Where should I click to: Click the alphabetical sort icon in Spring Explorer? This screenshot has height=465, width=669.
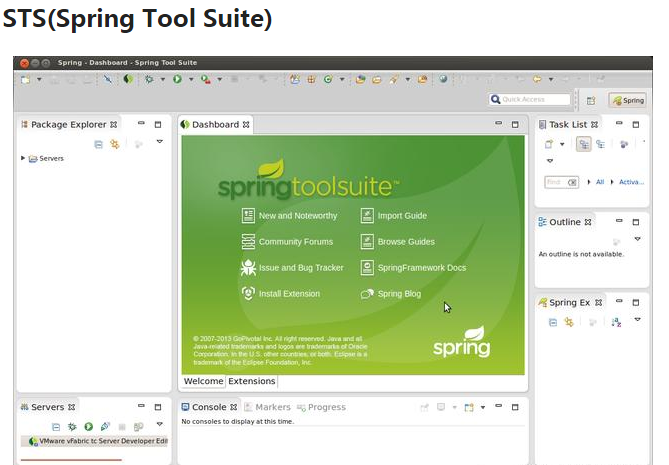pos(616,322)
